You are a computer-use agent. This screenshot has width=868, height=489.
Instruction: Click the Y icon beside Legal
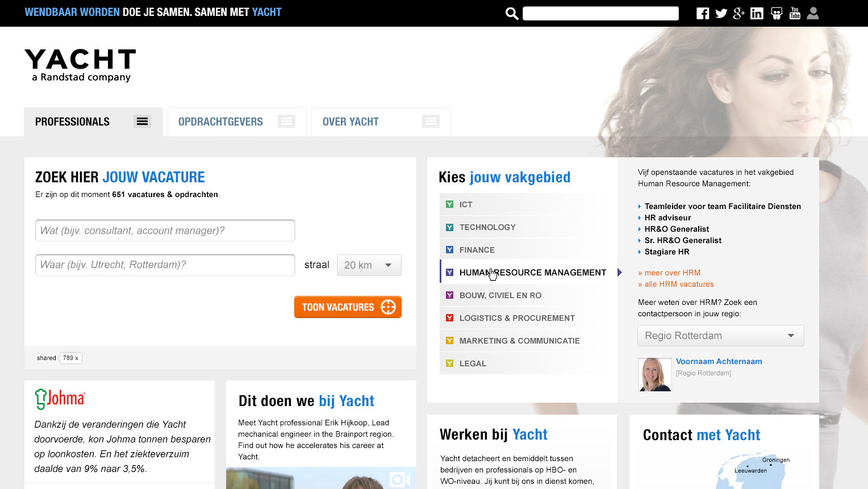point(449,363)
